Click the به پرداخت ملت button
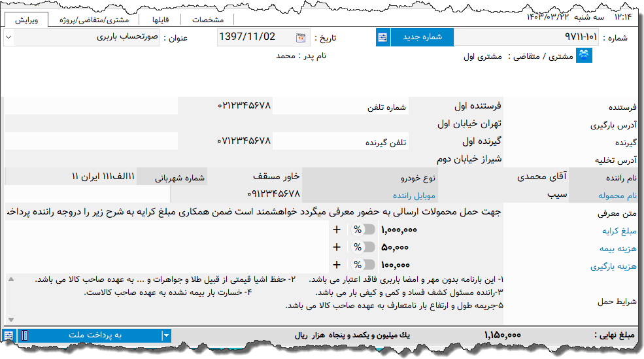This screenshot has width=644, height=359. click(95, 335)
